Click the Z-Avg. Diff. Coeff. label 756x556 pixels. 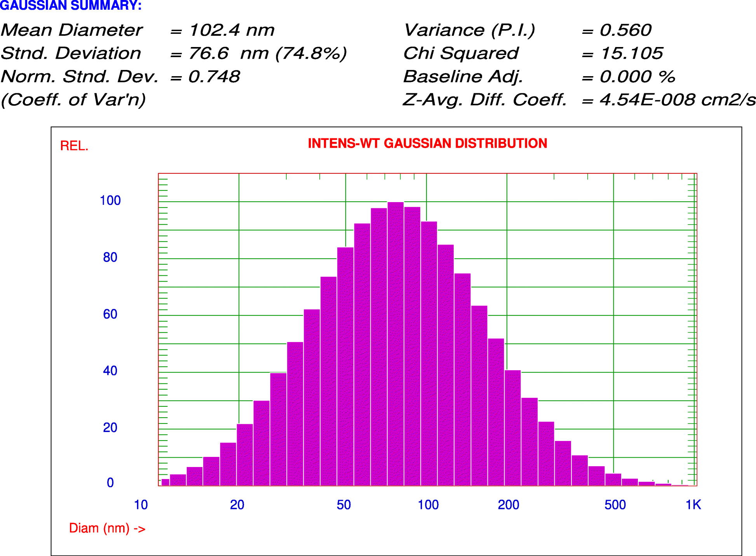[x=485, y=100]
